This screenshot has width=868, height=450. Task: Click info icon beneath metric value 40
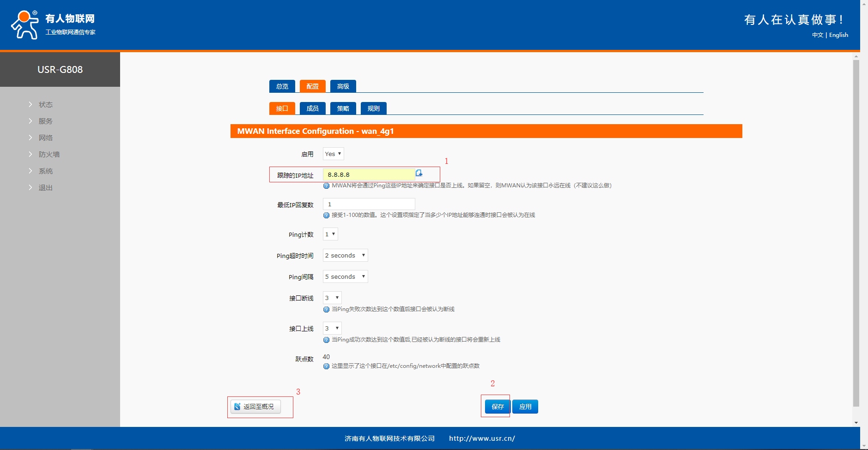pyautogui.click(x=326, y=366)
